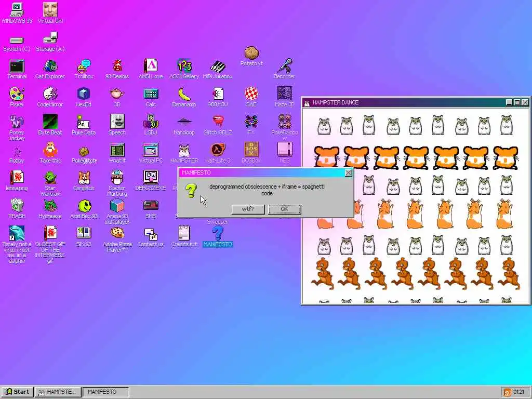Screen dimensions: 532x399
Task: Launch the Adobe Pizza Player icon
Action: click(x=117, y=240)
